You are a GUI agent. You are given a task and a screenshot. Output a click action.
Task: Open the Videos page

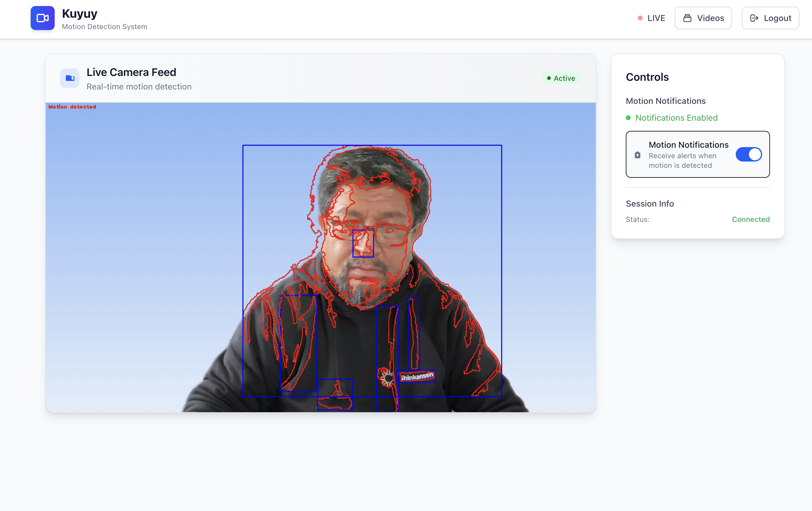[703, 18]
